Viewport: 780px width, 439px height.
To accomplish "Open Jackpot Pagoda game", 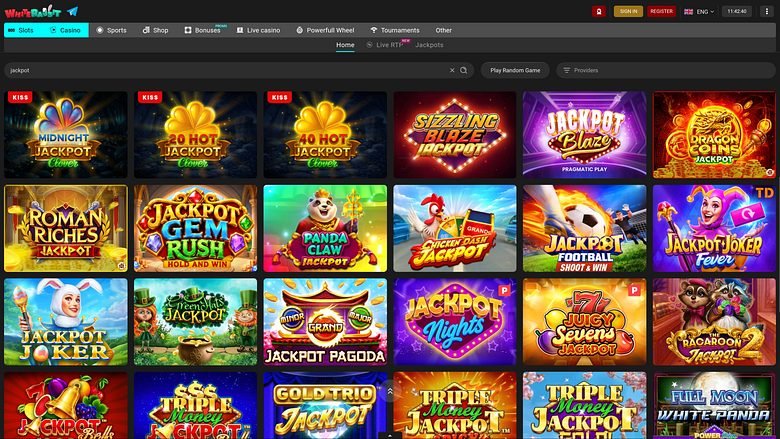I will [325, 322].
